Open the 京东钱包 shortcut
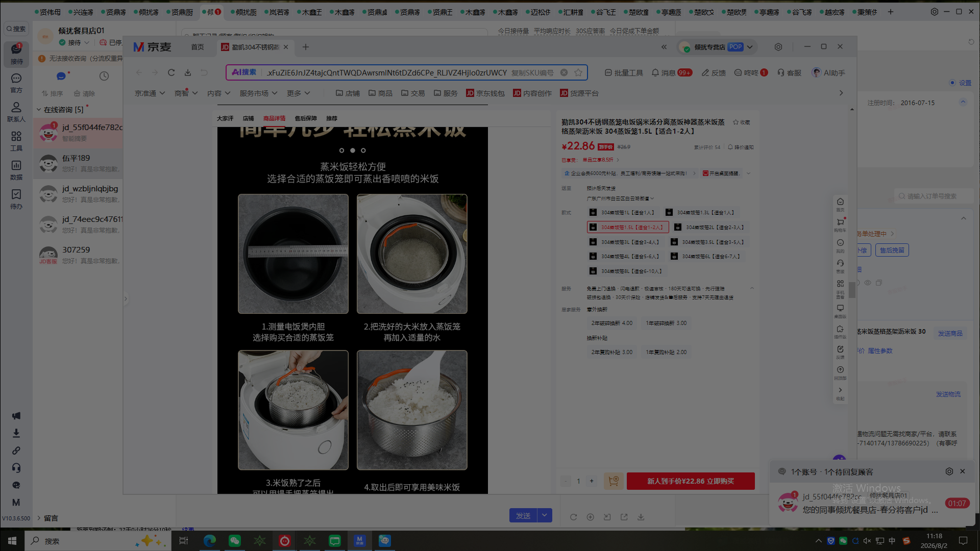Screen dimensions: 980x551 click(485, 93)
